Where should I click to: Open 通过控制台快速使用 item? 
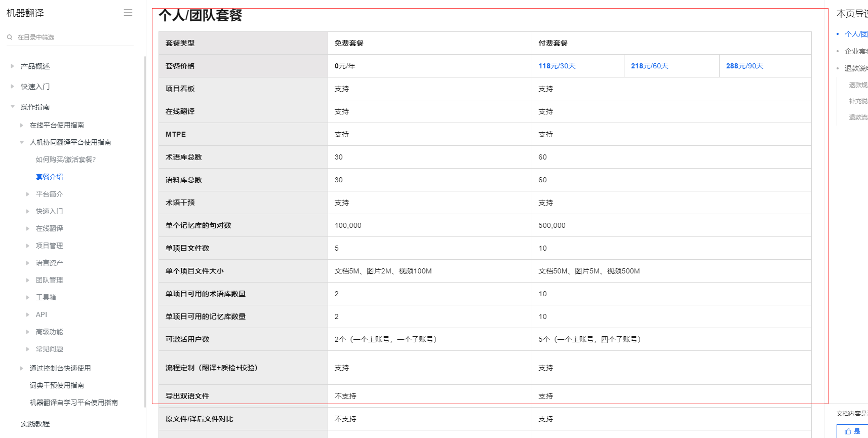[60, 368]
